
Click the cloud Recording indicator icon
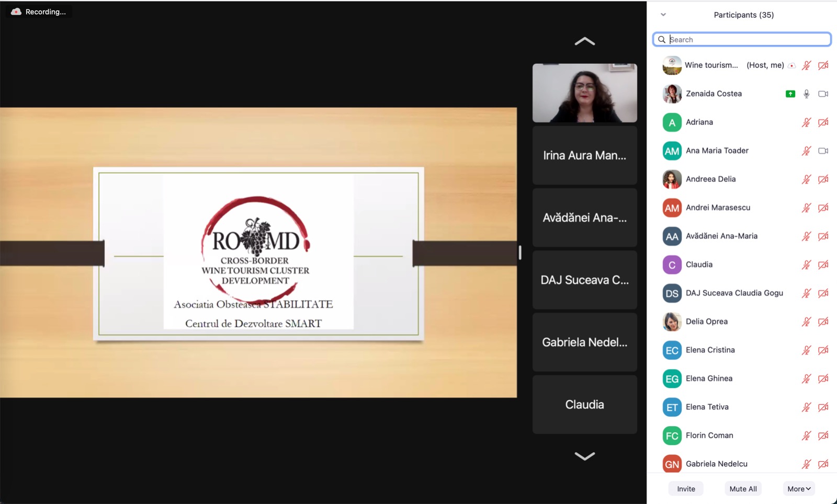(x=16, y=12)
